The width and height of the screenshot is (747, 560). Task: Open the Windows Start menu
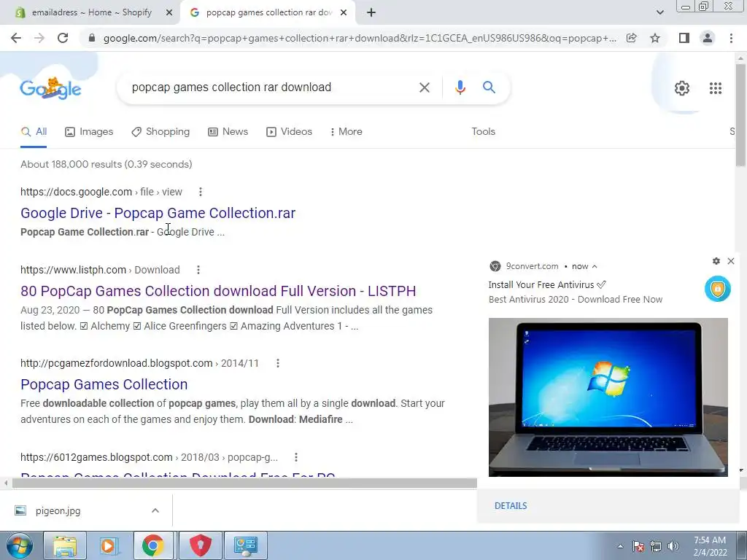tap(20, 546)
